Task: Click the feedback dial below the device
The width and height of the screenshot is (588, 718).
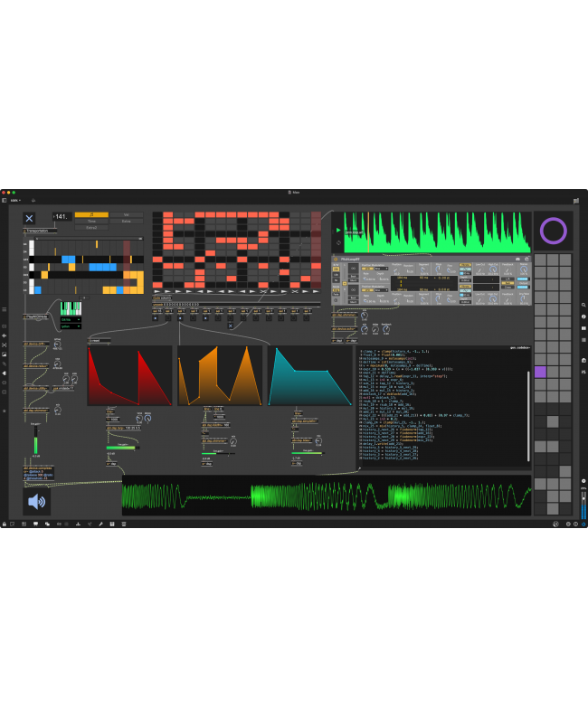Action: 386,329
